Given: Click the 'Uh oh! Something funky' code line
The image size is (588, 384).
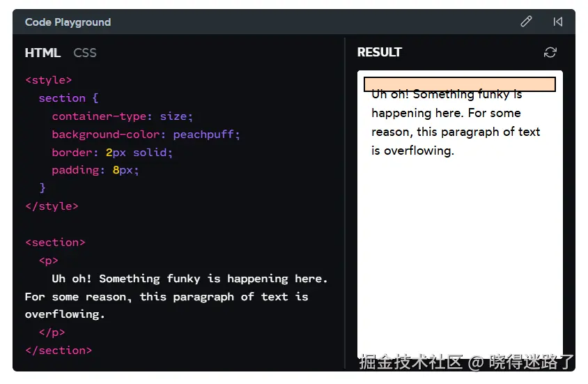Looking at the screenshot, I should [189, 279].
